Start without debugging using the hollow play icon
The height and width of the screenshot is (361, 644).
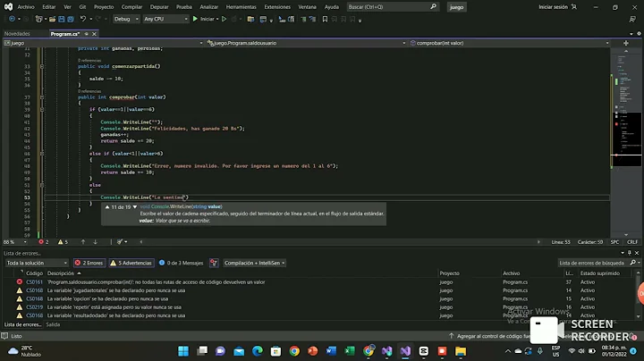pyautogui.click(x=224, y=19)
